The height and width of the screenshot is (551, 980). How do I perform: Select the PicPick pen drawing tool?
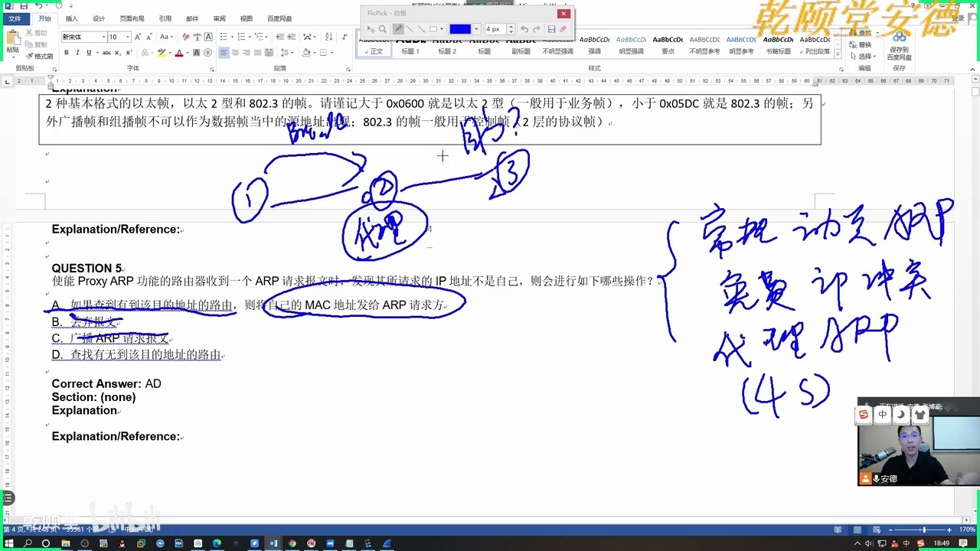coord(398,29)
